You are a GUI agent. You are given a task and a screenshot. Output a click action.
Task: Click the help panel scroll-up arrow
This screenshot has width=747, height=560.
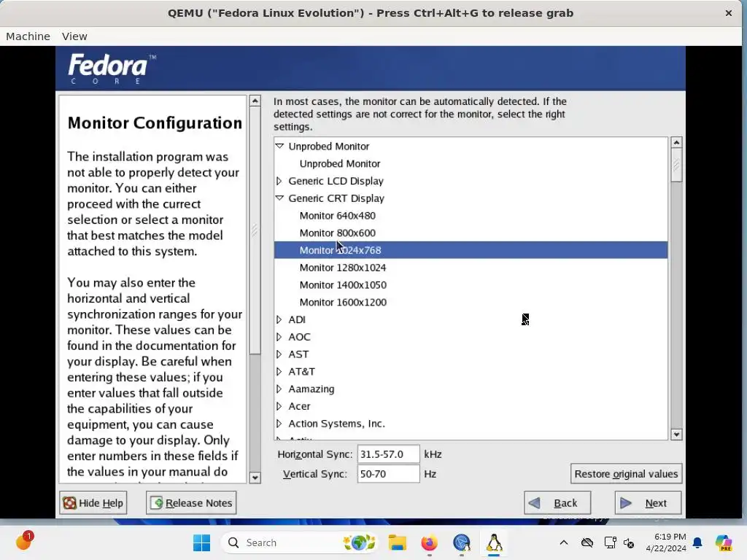pyautogui.click(x=255, y=101)
